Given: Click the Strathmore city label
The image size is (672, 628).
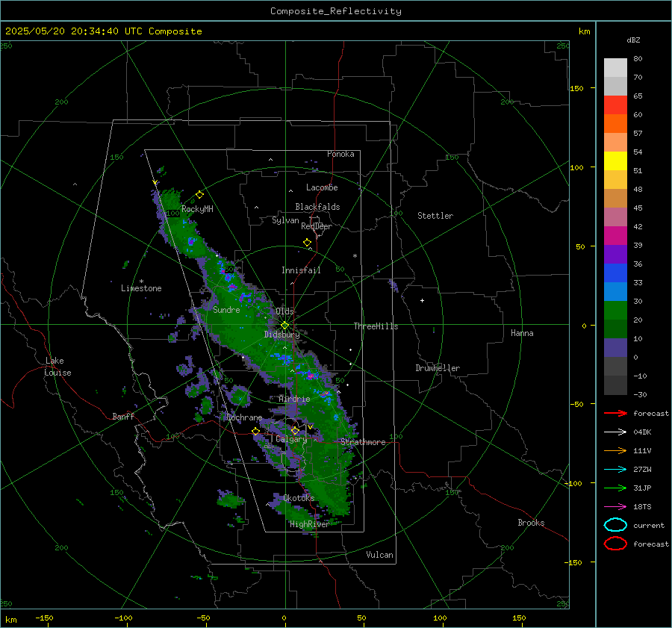Looking at the screenshot, I should tap(363, 442).
